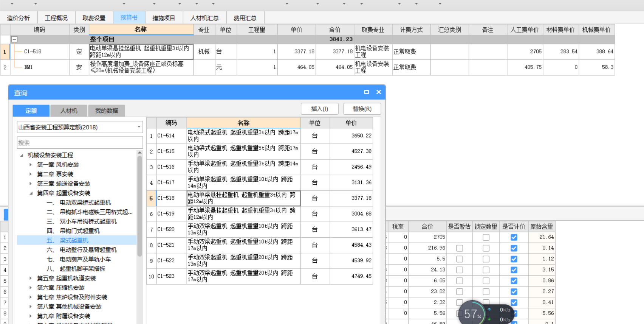
Task: Click code cell C1-518 in budget table
Action: (x=40, y=51)
